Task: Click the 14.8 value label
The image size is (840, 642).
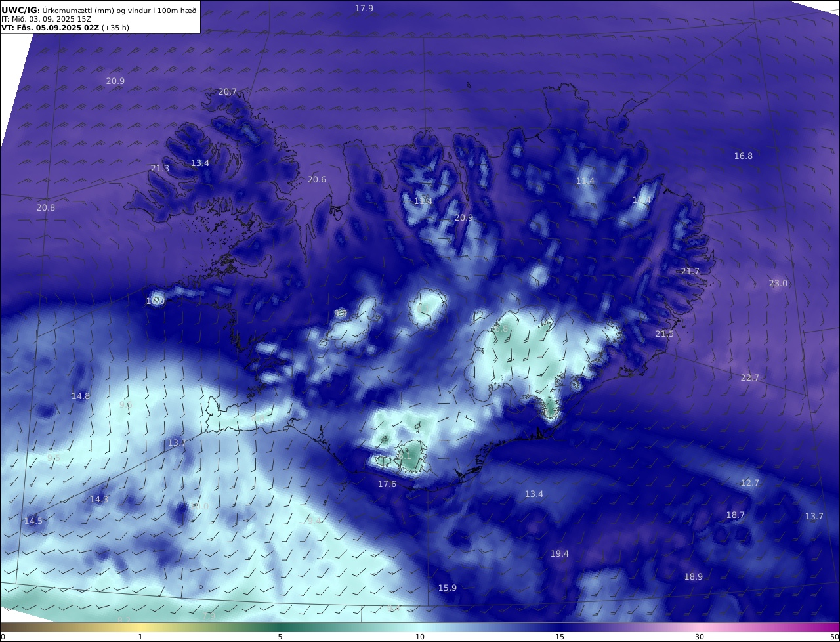Action: (x=81, y=396)
